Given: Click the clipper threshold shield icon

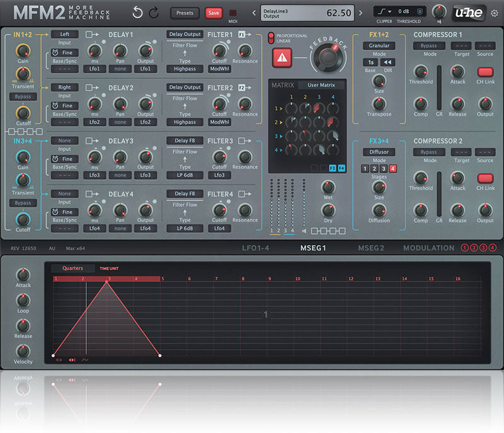Looking at the screenshot, I should [420, 11].
